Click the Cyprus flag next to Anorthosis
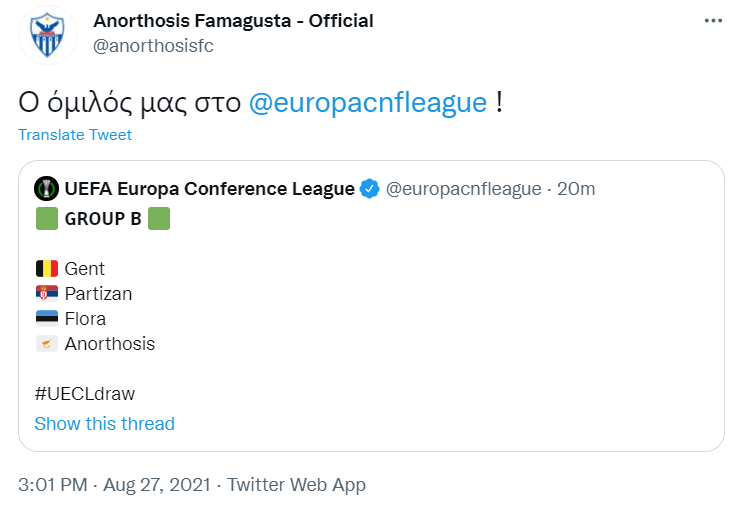740x515 pixels. (47, 344)
